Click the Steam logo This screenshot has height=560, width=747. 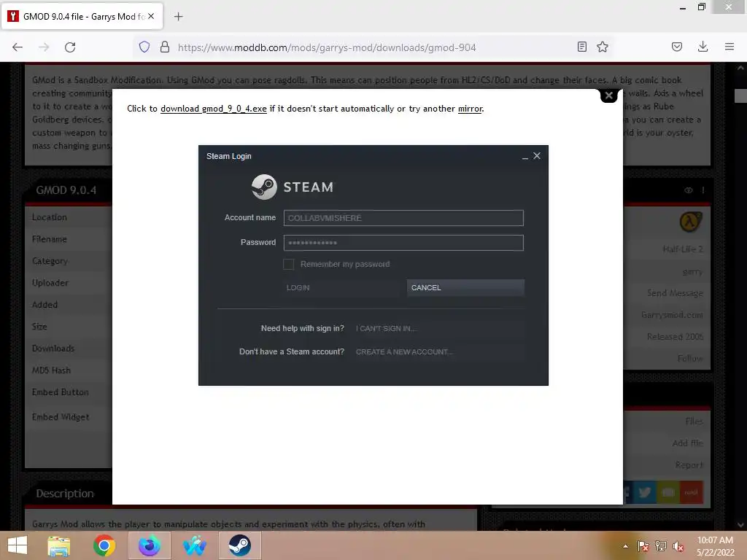292,187
